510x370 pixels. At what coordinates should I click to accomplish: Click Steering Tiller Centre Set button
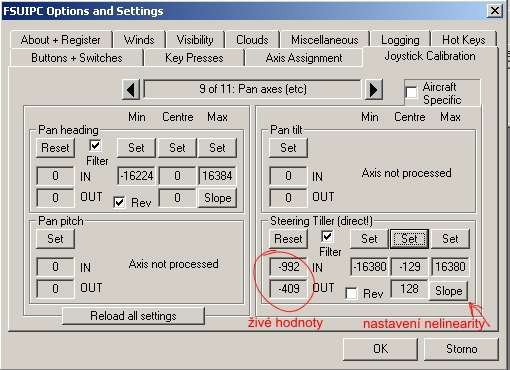[410, 239]
